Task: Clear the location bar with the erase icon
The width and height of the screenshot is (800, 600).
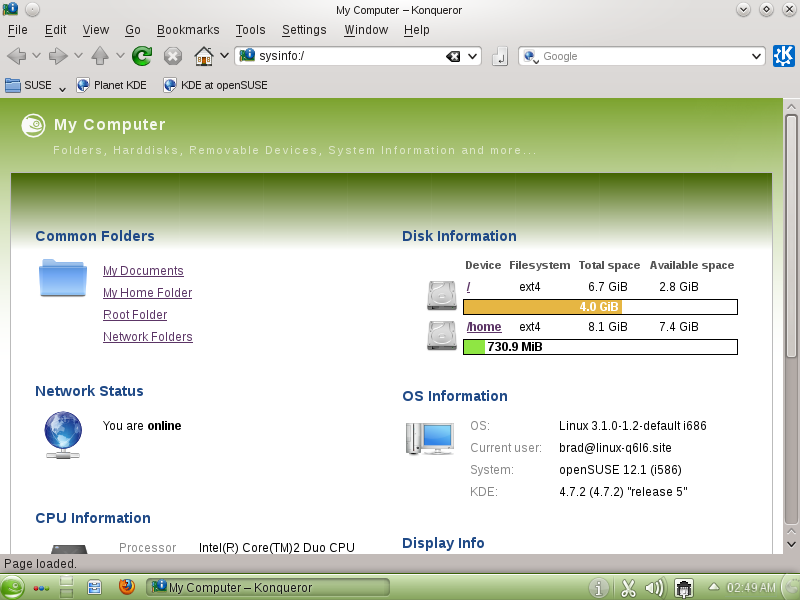Action: coord(453,56)
